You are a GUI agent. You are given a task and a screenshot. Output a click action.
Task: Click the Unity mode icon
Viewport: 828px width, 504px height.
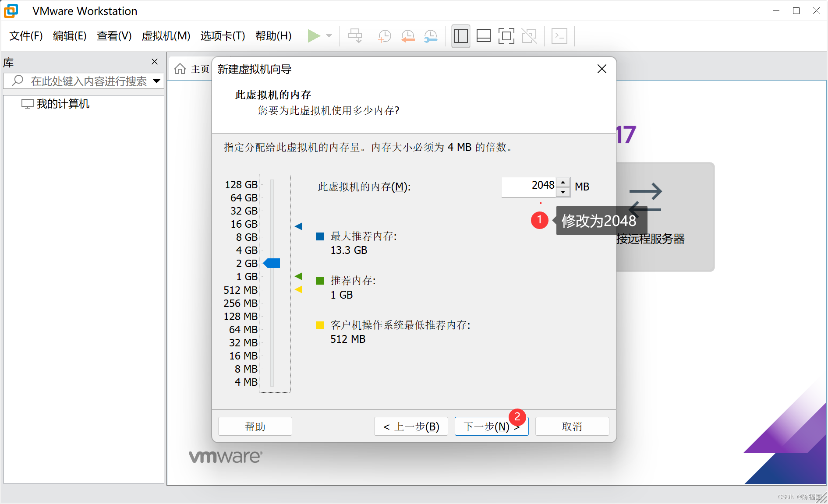(529, 36)
